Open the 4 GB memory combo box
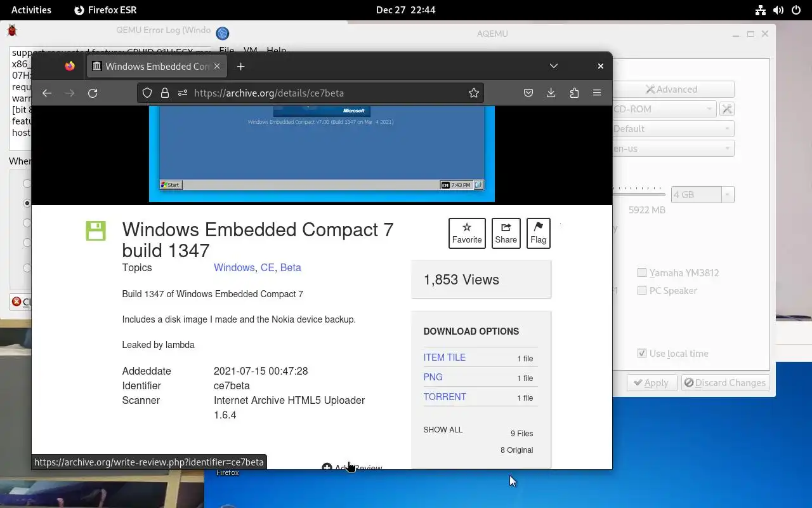This screenshot has width=812, height=508. pos(702,194)
